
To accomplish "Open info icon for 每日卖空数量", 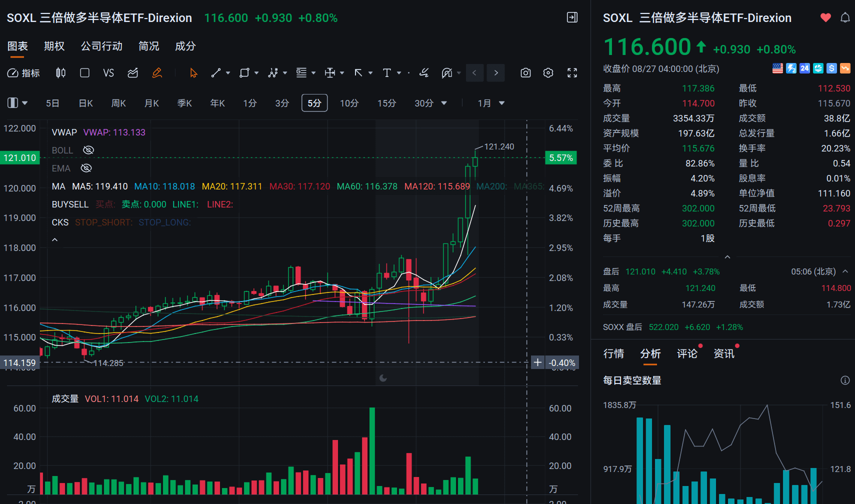I will (x=845, y=380).
